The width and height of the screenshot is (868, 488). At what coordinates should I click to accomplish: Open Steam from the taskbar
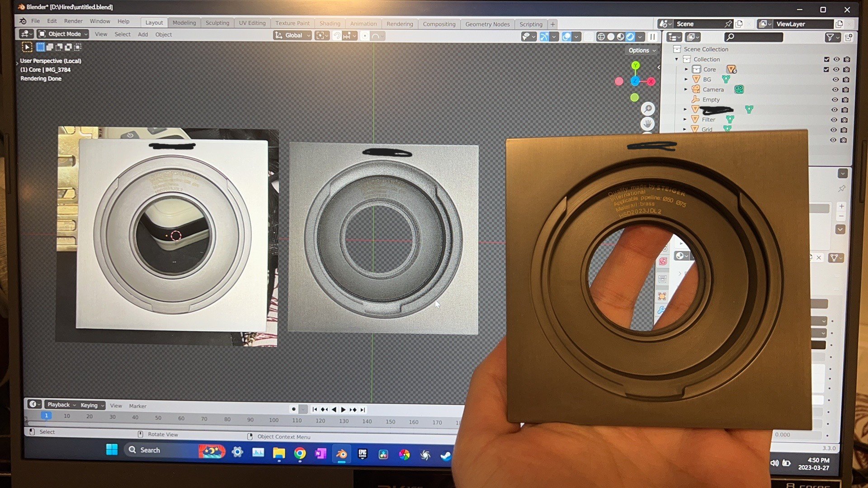pos(446,455)
